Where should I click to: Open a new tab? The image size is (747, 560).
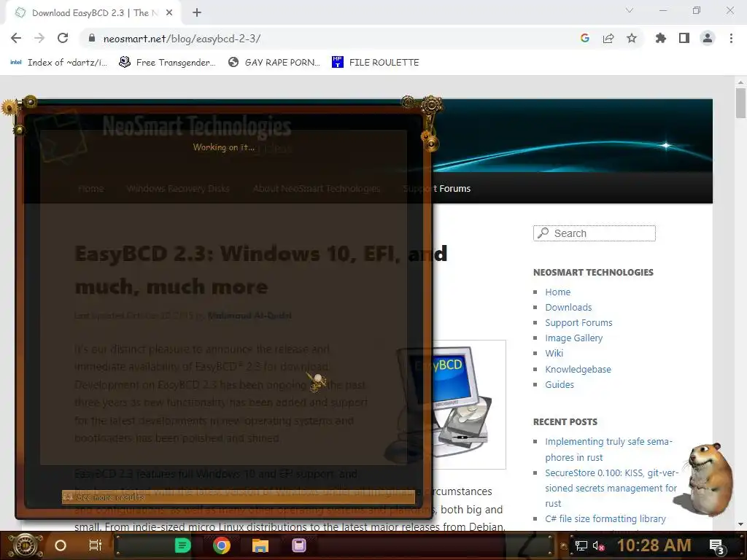(197, 13)
